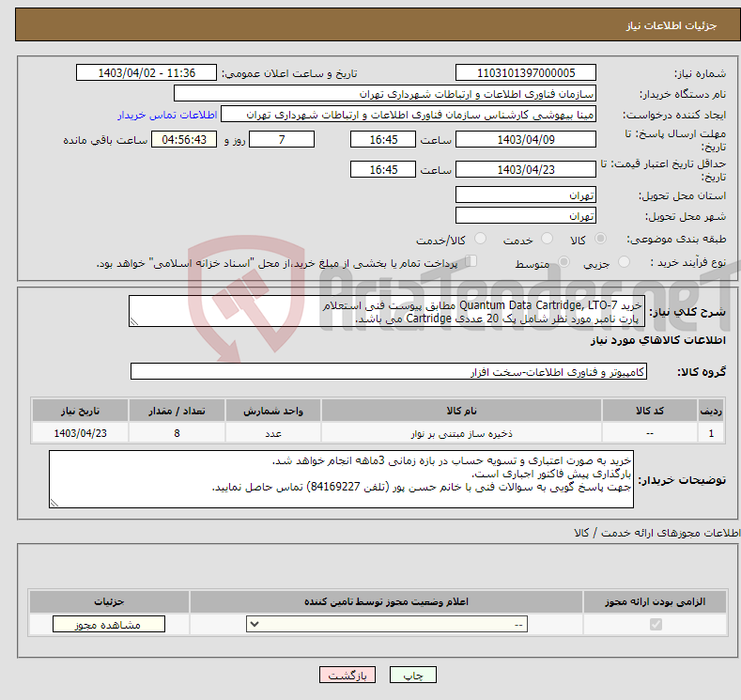Viewport: 741px width, 700px height.
Task: Select the متوسط purchase type radio
Action: [563, 261]
